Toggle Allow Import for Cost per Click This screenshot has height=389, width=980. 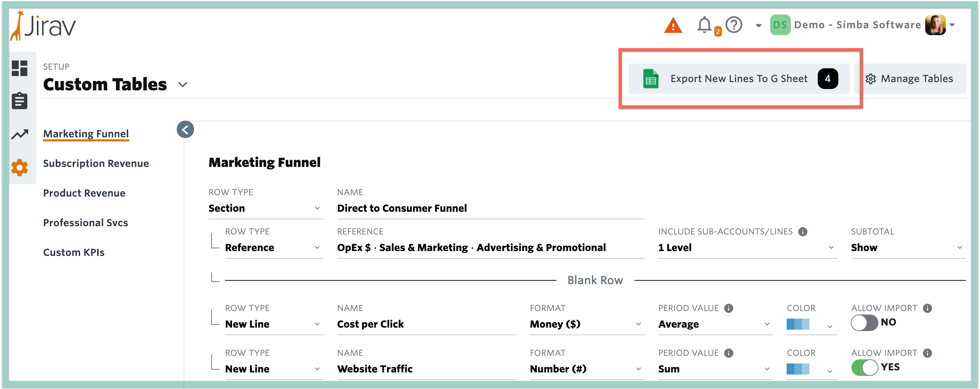(x=864, y=323)
